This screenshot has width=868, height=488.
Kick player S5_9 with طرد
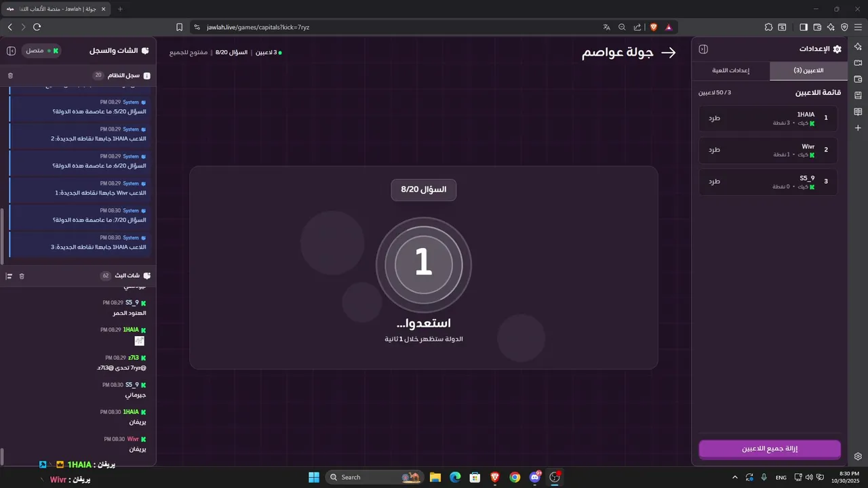tap(714, 182)
